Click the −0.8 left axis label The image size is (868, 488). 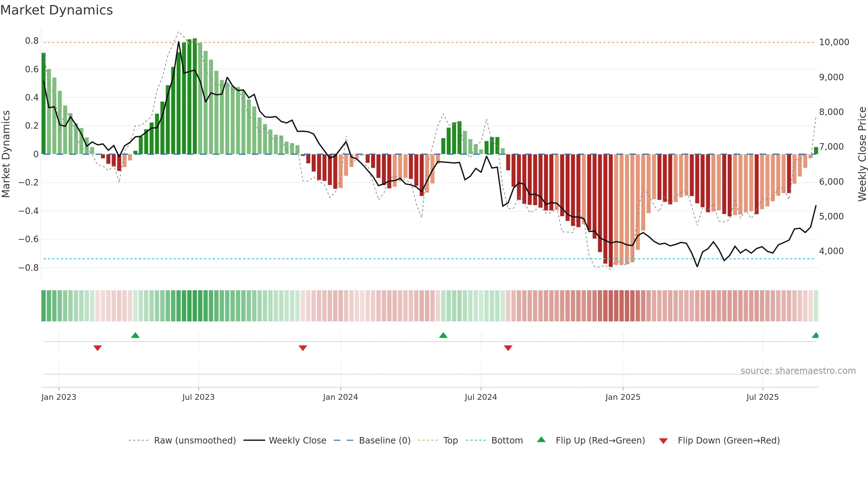[29, 267]
